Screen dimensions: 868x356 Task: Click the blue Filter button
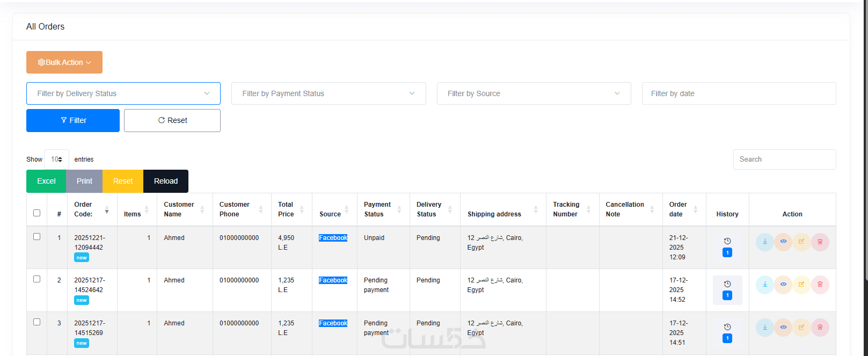73,120
